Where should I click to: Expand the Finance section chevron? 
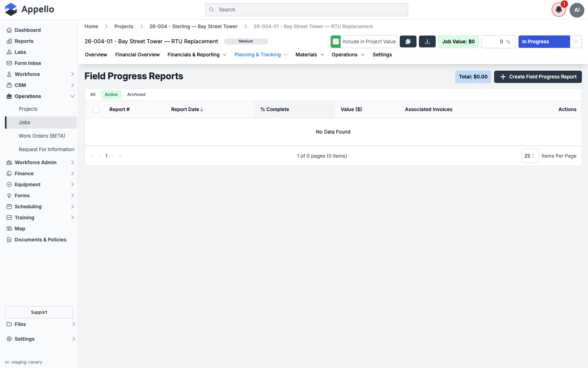pyautogui.click(x=72, y=174)
